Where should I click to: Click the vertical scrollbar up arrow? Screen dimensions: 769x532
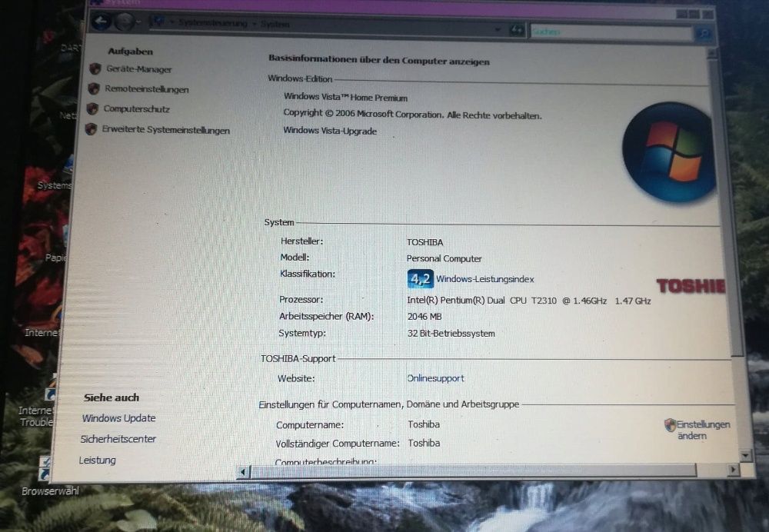[713, 52]
